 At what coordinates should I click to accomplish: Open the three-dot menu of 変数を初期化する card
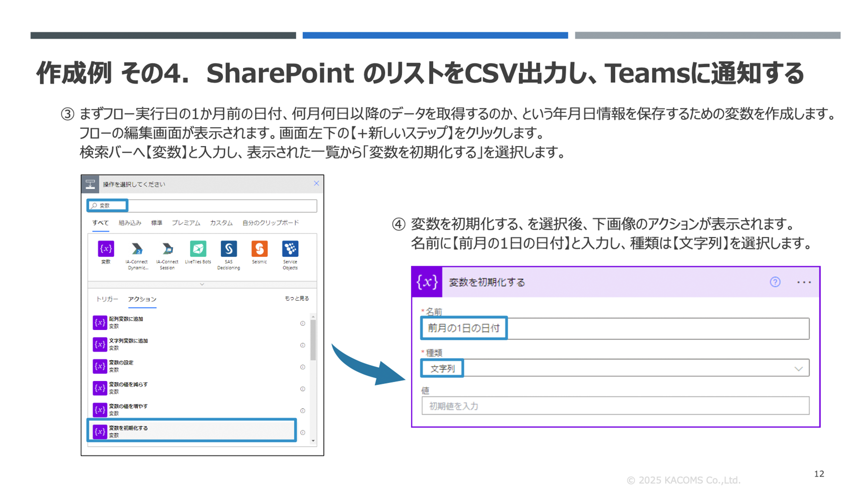(804, 282)
